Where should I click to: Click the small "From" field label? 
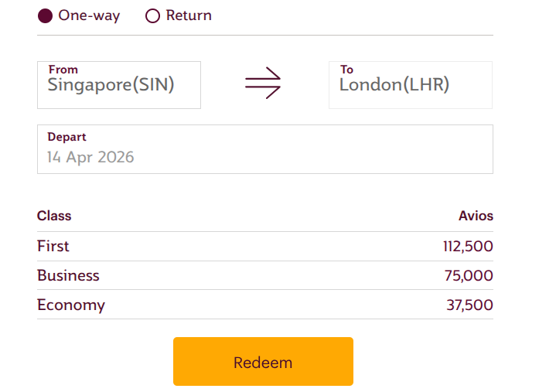pos(63,70)
